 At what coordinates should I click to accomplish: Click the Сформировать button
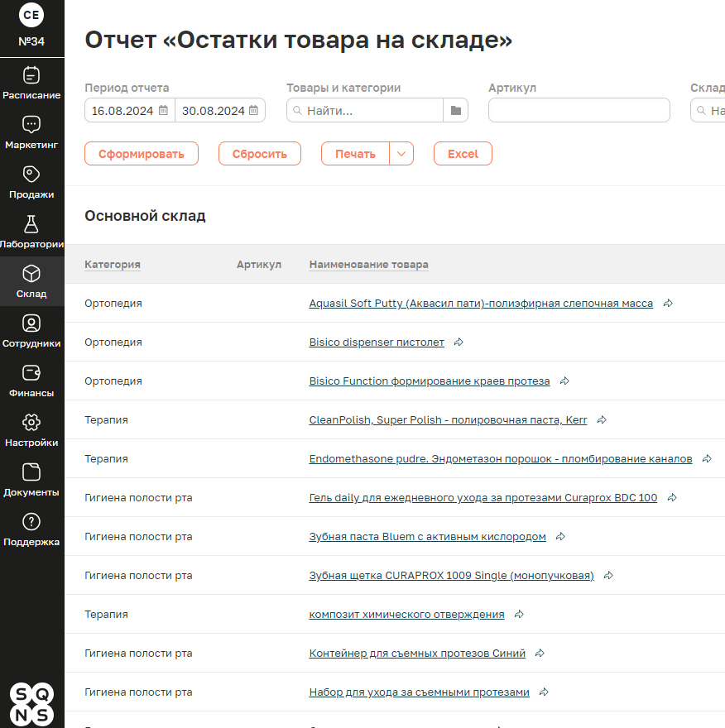click(142, 154)
